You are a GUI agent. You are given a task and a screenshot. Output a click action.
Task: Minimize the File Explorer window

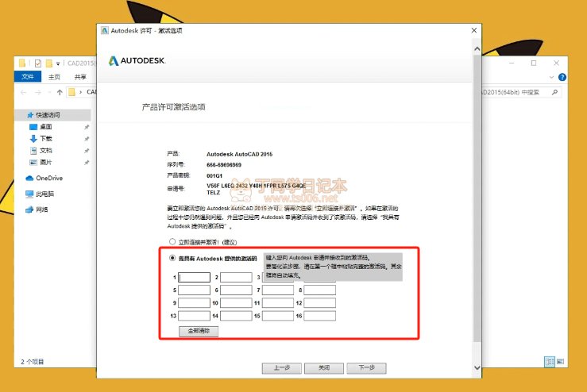[x=512, y=63]
